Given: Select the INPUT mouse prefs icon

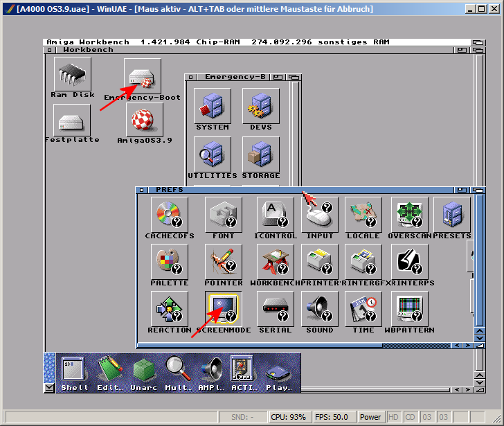Looking at the screenshot, I should [x=320, y=215].
